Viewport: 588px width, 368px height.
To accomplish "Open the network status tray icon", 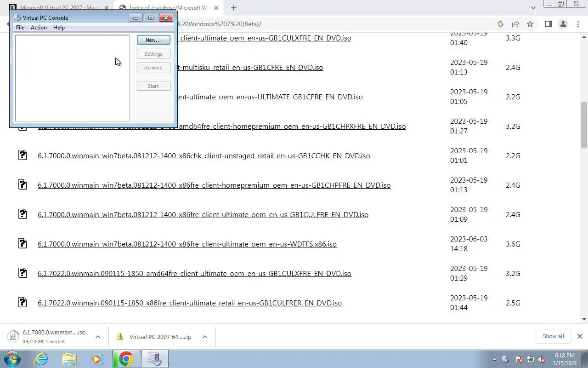I will [x=531, y=359].
